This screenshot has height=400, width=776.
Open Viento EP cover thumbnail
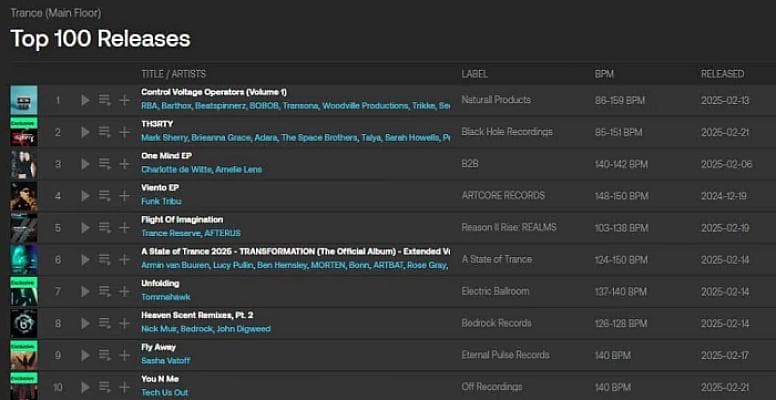coord(24,196)
